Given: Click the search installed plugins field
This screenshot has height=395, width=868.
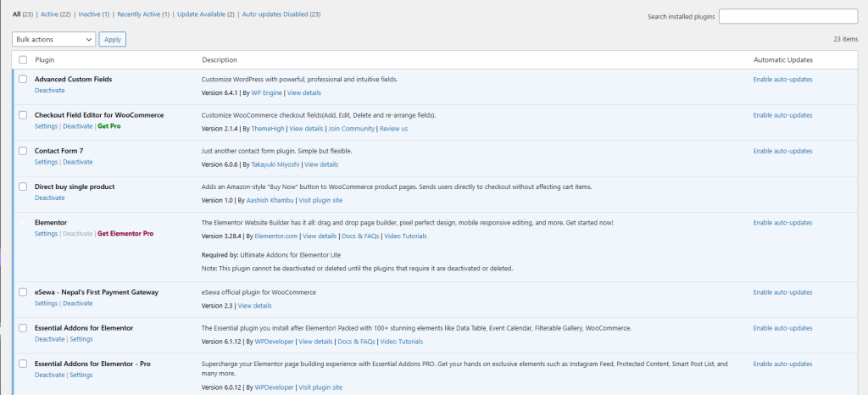Looking at the screenshot, I should [788, 16].
